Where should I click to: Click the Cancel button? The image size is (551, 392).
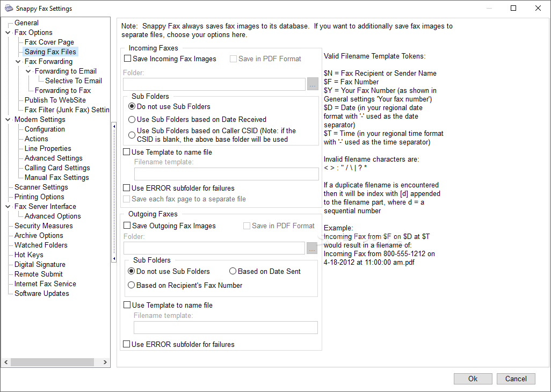point(516,379)
